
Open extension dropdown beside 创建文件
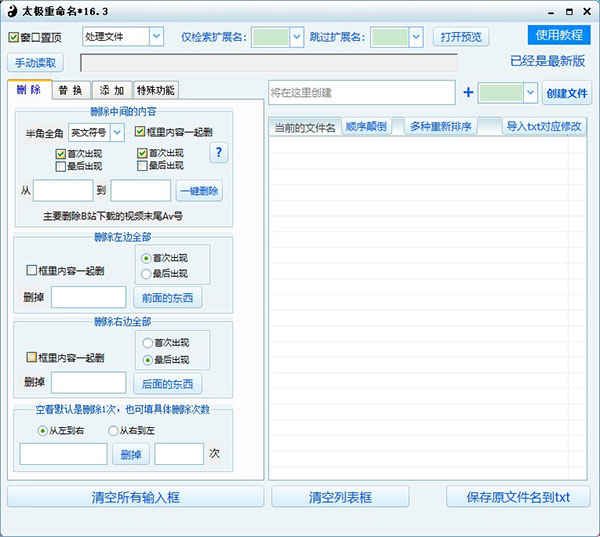[530, 92]
